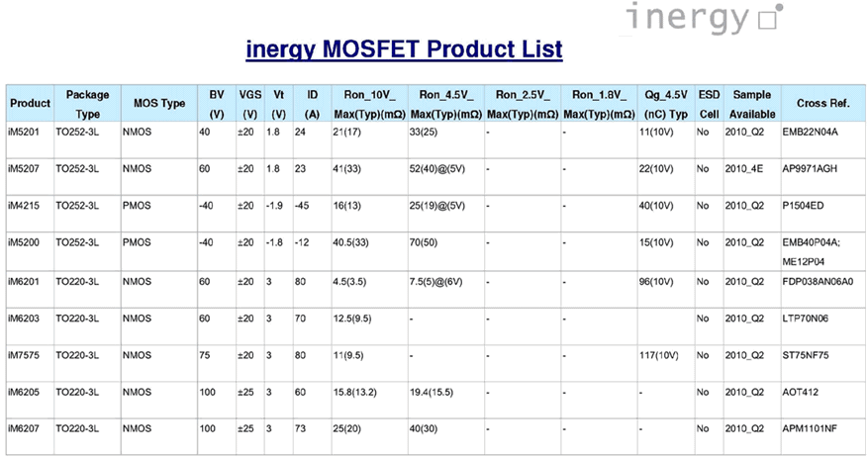Click product cell iM6205
Screen dimensions: 868x458
[x=24, y=392]
